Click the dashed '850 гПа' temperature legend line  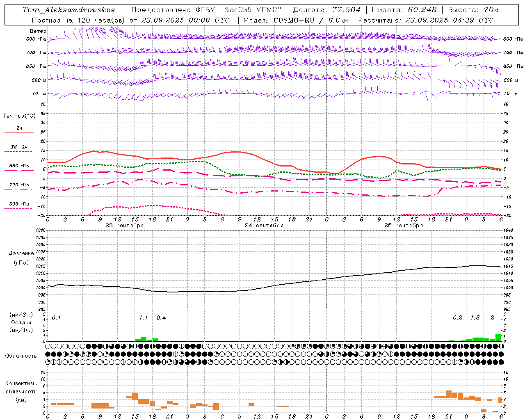(x=19, y=171)
